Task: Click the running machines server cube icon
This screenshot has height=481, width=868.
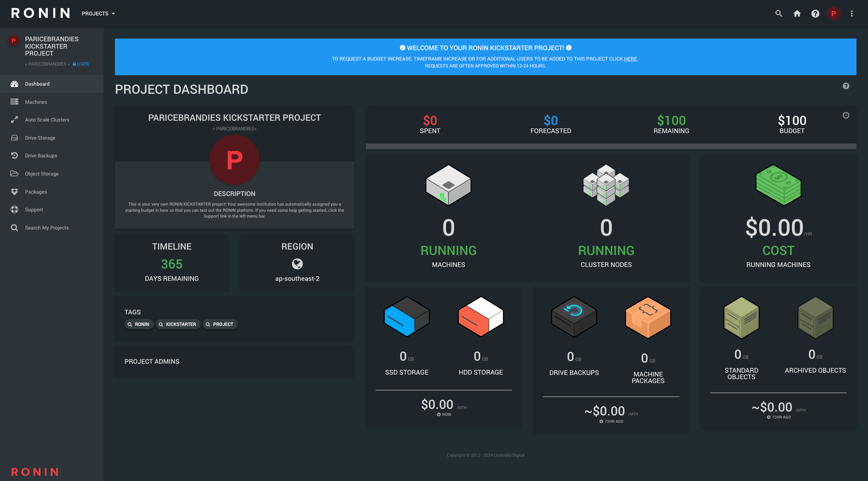Action: [x=448, y=185]
